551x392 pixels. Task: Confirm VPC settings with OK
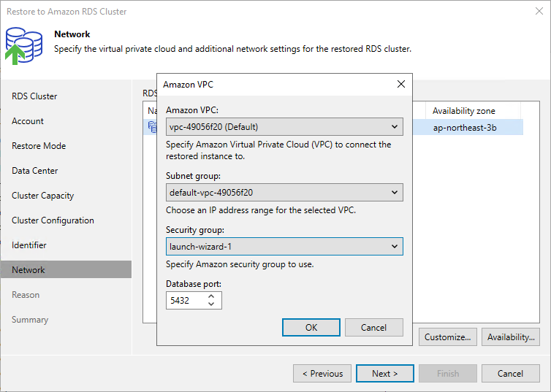(311, 328)
